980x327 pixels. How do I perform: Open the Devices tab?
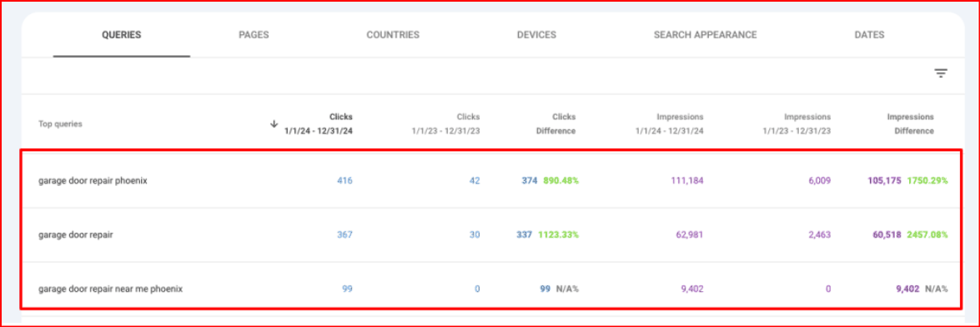click(x=536, y=35)
